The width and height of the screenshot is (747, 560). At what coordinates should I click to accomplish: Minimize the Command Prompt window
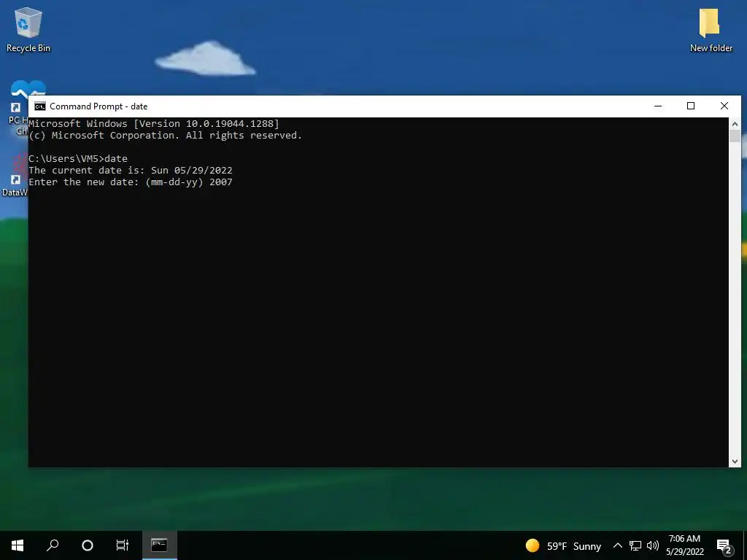(658, 106)
